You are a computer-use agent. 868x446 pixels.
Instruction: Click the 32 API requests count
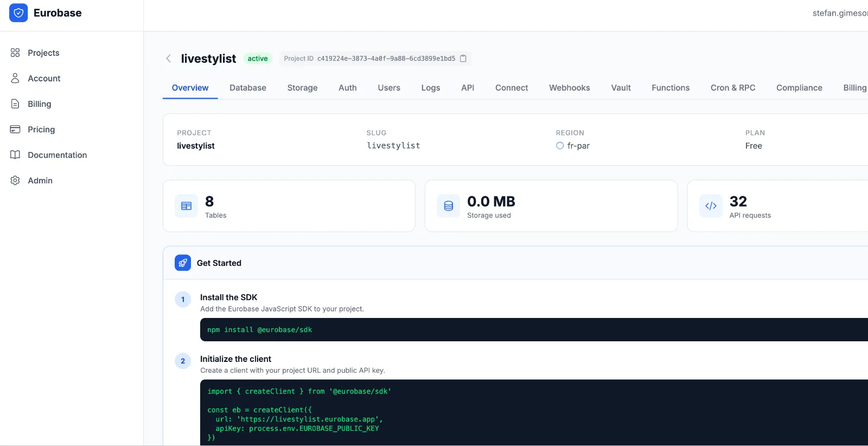[738, 201]
